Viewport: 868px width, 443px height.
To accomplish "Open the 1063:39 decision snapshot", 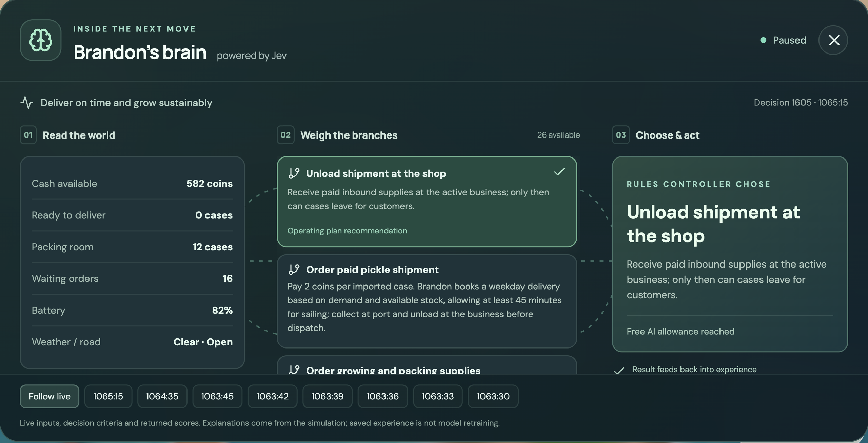I will (x=328, y=396).
